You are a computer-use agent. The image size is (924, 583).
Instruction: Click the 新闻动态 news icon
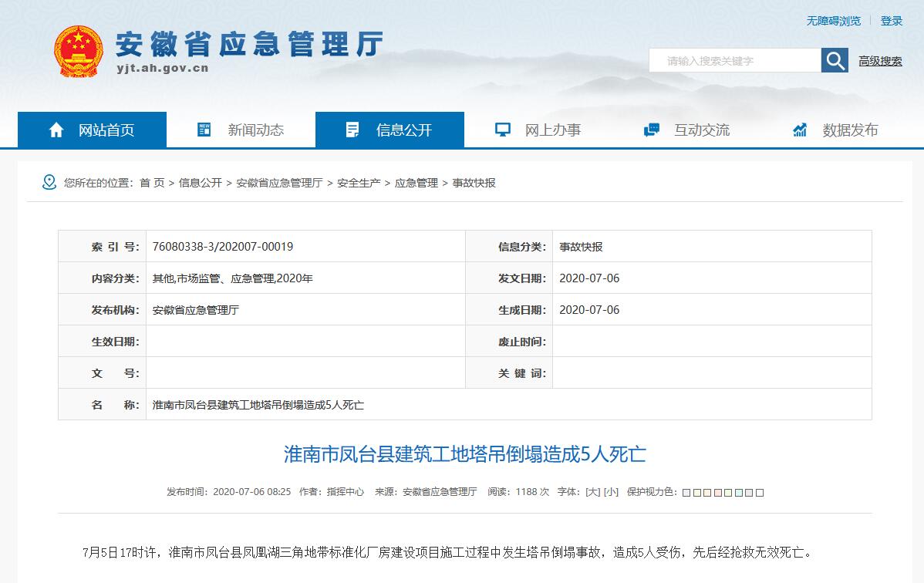[204, 130]
